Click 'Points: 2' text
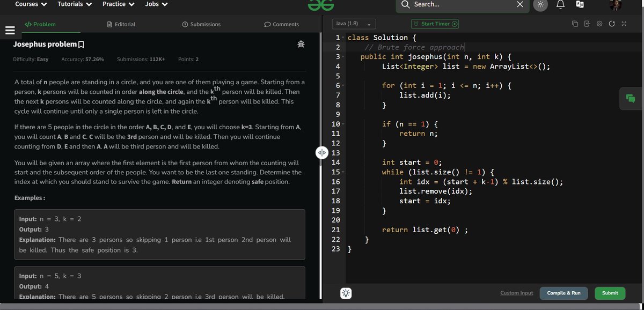Image resolution: width=644 pixels, height=310 pixels. [x=188, y=59]
